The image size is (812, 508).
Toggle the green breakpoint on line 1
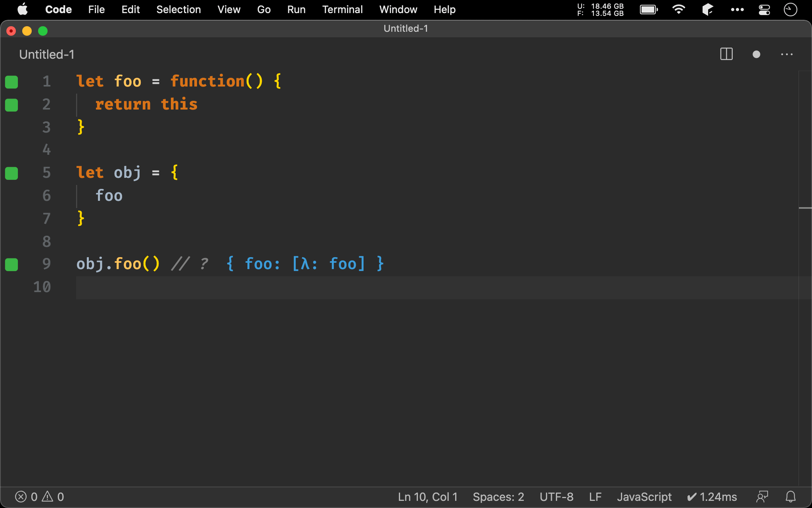tap(11, 81)
